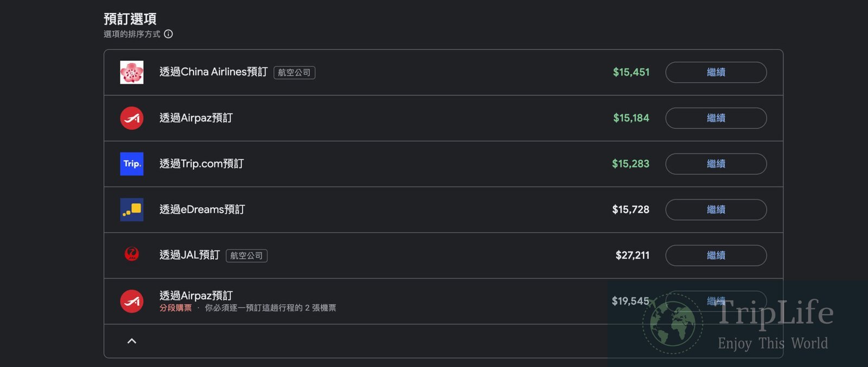Select the 透過eDreams預訂 option text

[x=202, y=209]
